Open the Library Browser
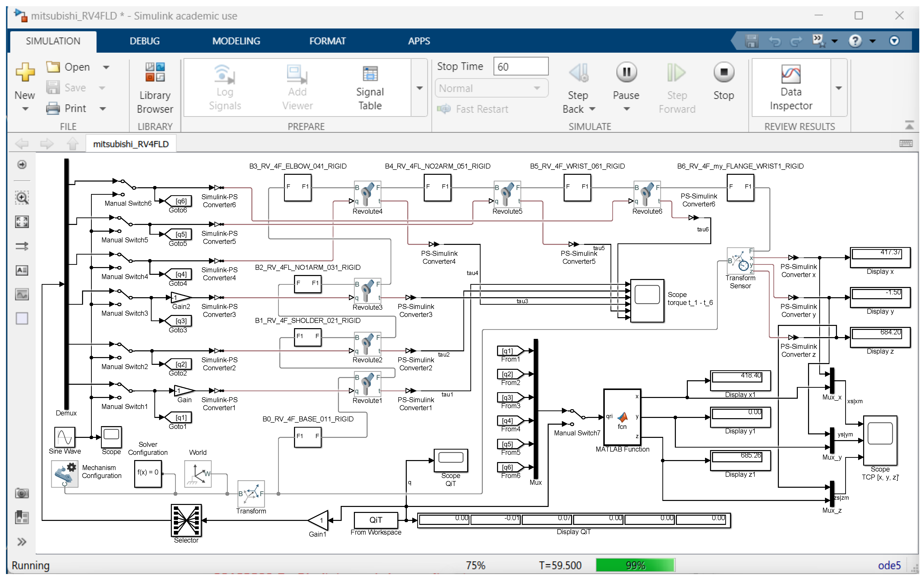Viewport: 924px width, 579px height. coord(155,88)
